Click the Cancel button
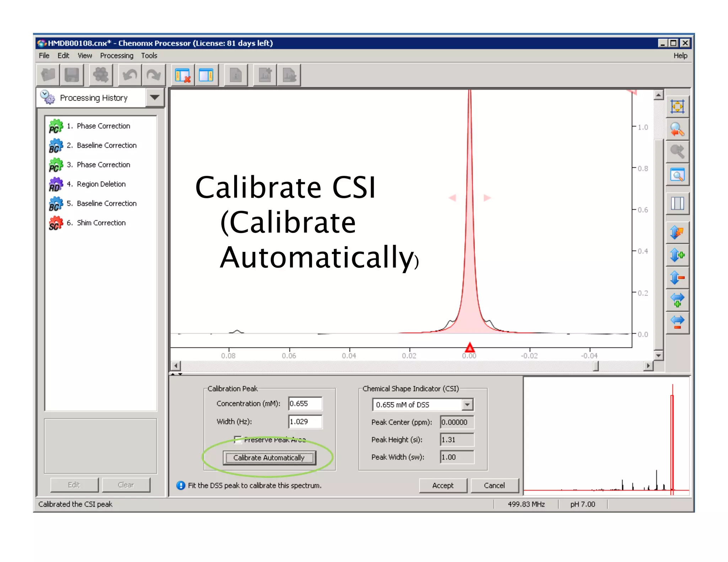 (x=494, y=486)
